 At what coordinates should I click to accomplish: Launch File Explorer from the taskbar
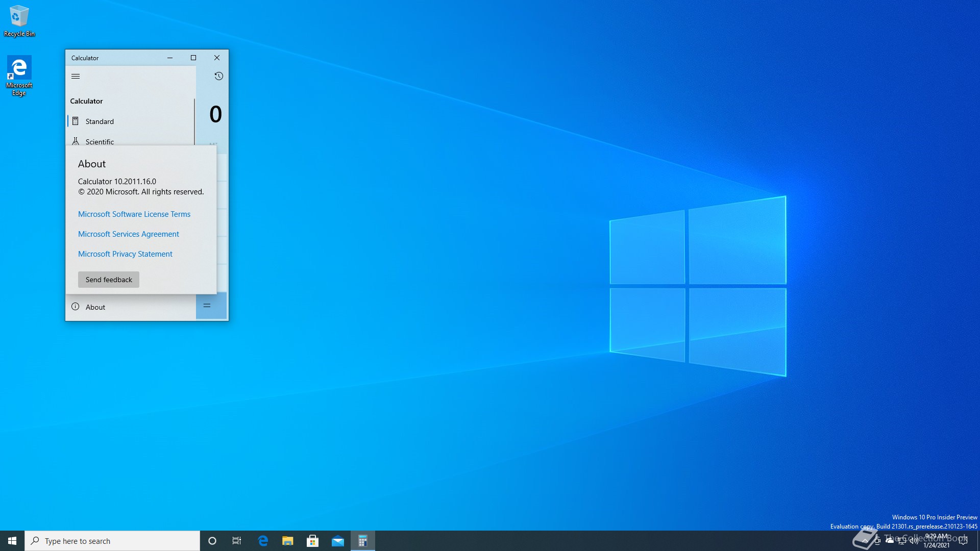pyautogui.click(x=287, y=541)
